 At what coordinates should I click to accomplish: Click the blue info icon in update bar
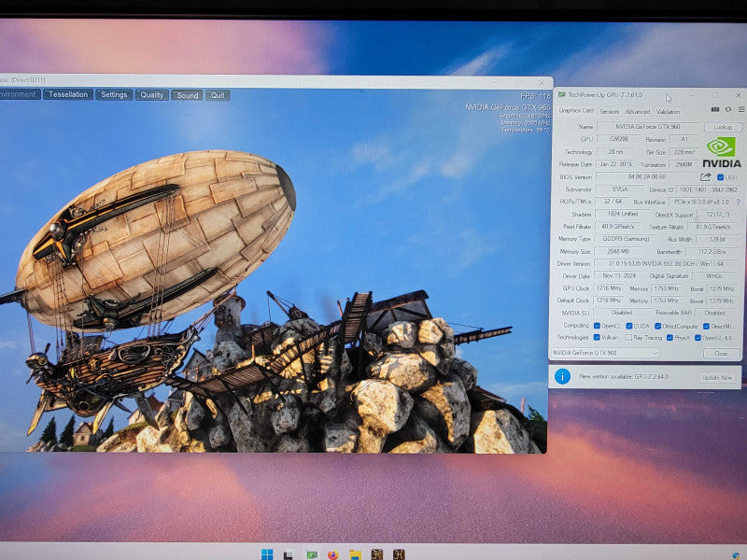(x=562, y=376)
